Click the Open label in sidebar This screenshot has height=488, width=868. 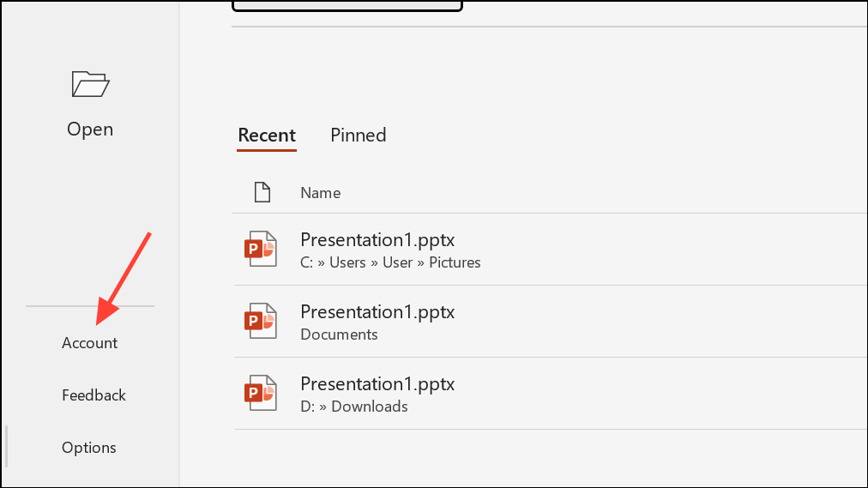click(x=90, y=129)
